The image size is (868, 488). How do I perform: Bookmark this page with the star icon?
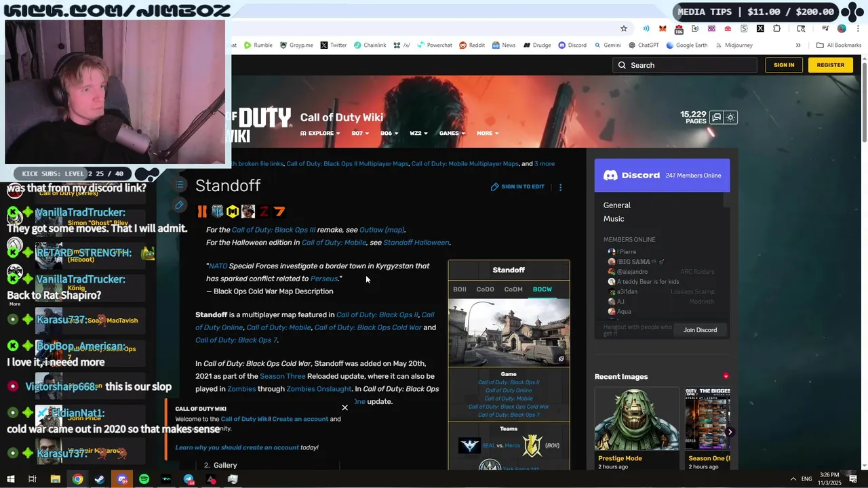tap(624, 28)
